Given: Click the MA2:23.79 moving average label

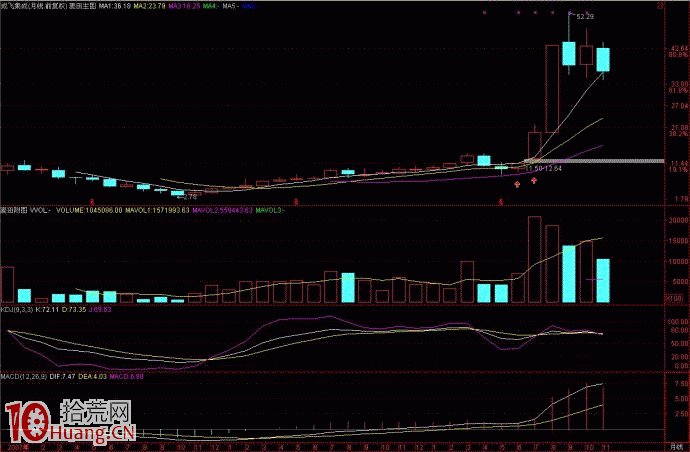Looking at the screenshot, I should [146, 6].
